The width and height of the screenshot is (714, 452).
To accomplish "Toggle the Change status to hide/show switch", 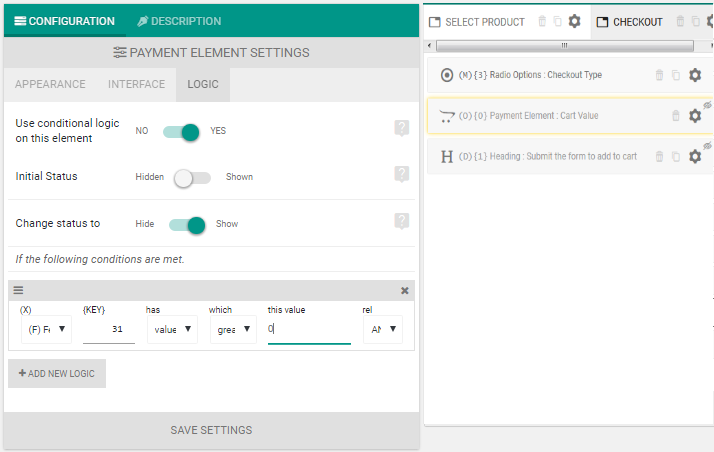I will coord(187,225).
